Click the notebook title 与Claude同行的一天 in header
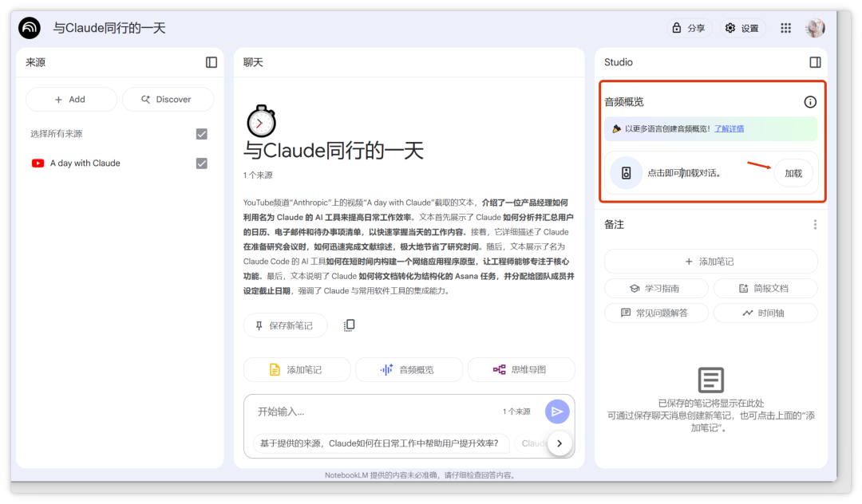 point(109,28)
